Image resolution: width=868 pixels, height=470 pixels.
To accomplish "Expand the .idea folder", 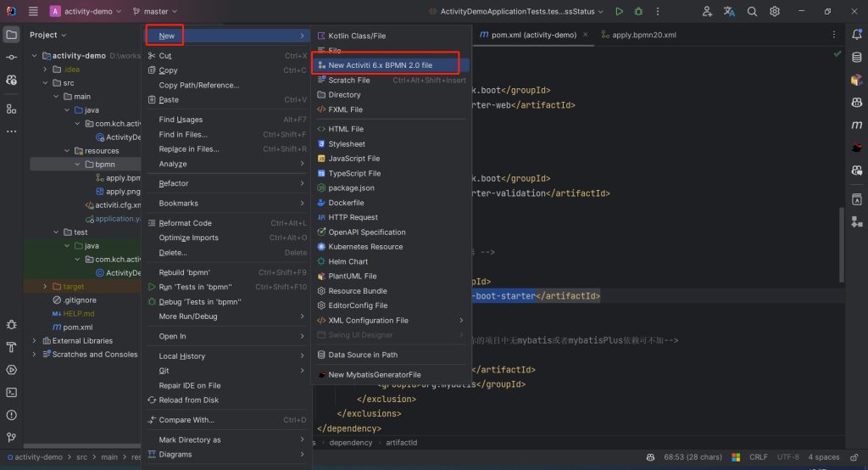I will (45, 70).
